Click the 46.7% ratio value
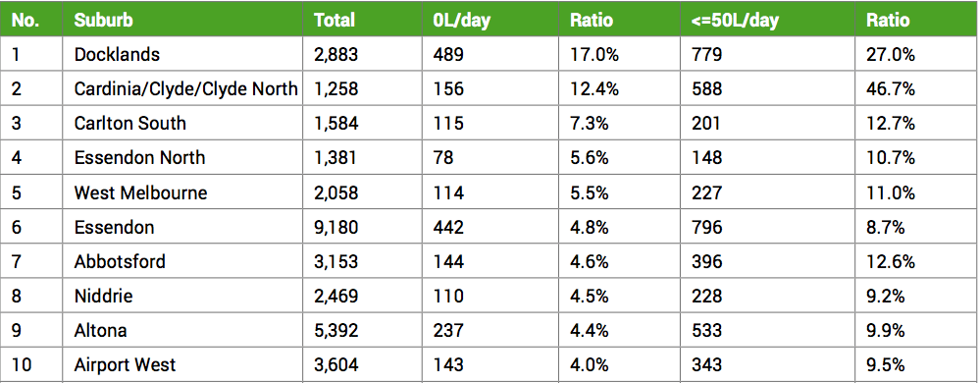 click(x=891, y=88)
